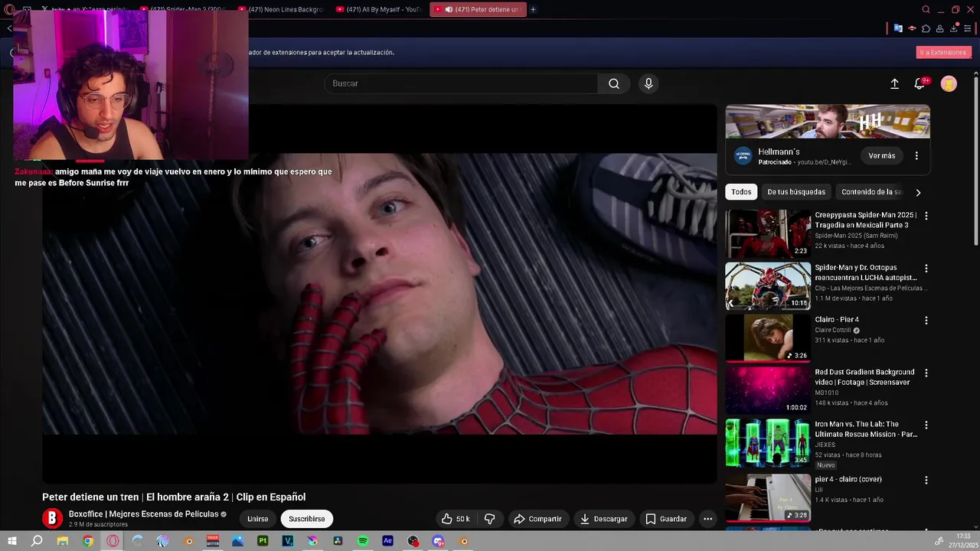980x551 pixels.
Task: Select the Contenido de la serie chip
Action: (x=871, y=192)
